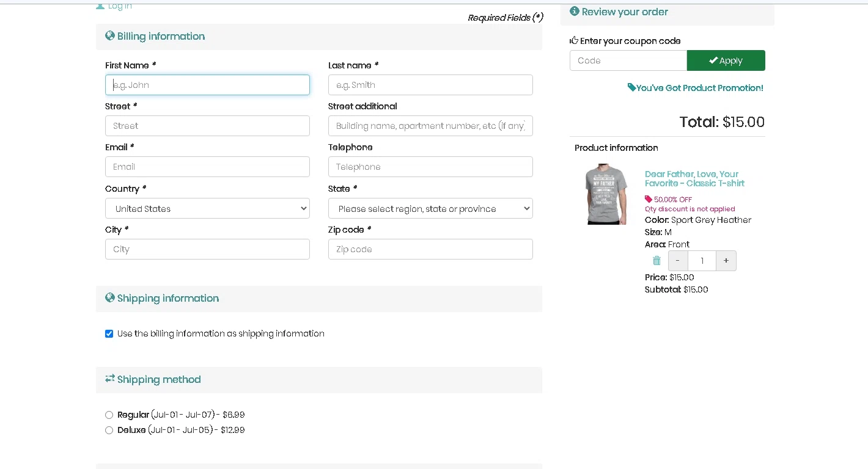868x469 pixels.
Task: Focus the coupon Code input field
Action: coord(628,60)
